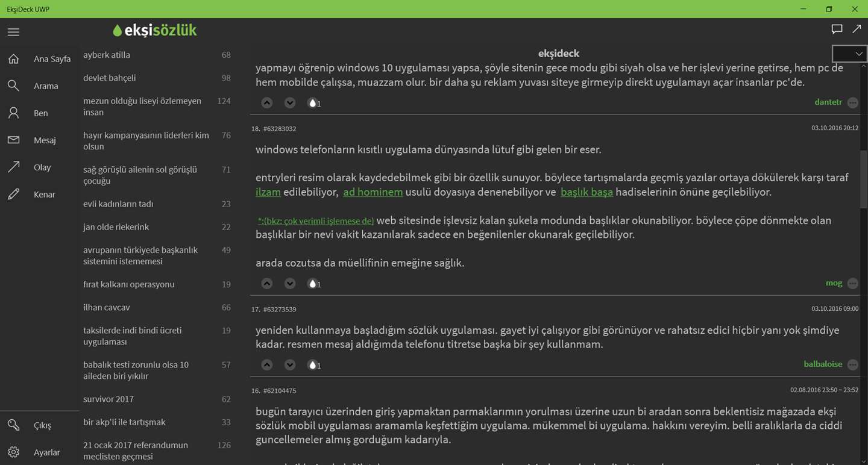Image resolution: width=868 pixels, height=465 pixels.
Task: Favorite balbaloise's entry with drop icon
Action: coord(312,365)
